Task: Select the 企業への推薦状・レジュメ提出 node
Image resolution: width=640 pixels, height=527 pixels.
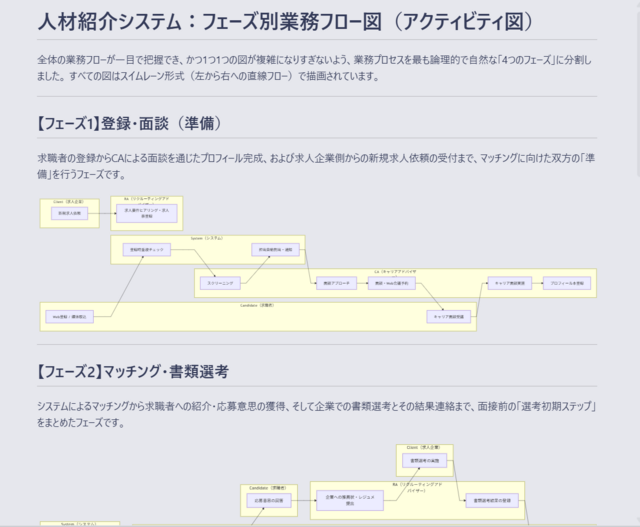Action: [x=350, y=500]
